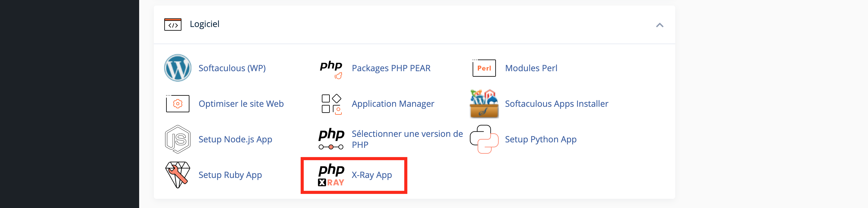Screen dimensions: 868x208
Task: Click the PHP PEAR packages icon
Action: [x=331, y=69]
